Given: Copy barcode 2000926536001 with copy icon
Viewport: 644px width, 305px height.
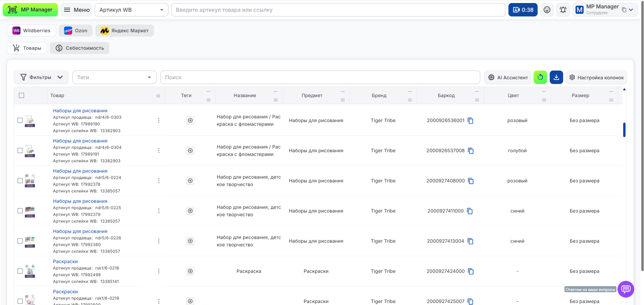Looking at the screenshot, I should click(x=470, y=121).
